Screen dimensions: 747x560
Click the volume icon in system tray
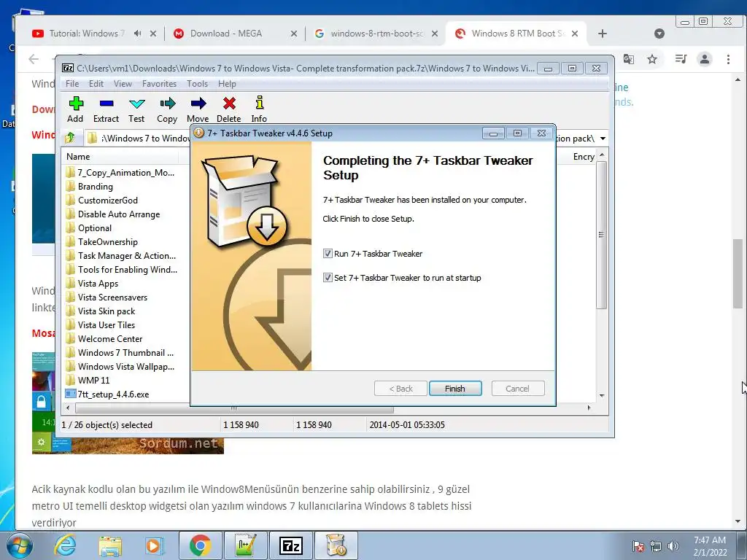(x=673, y=545)
